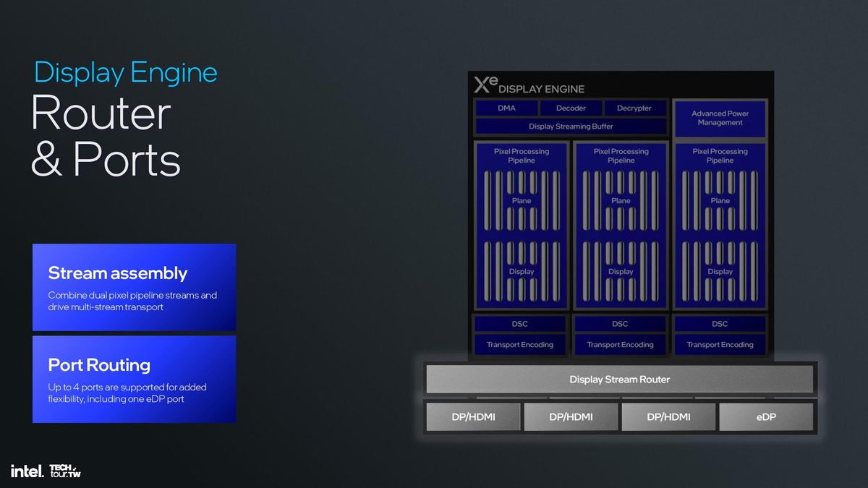Click the middle DP/HDMI port box

click(x=571, y=417)
